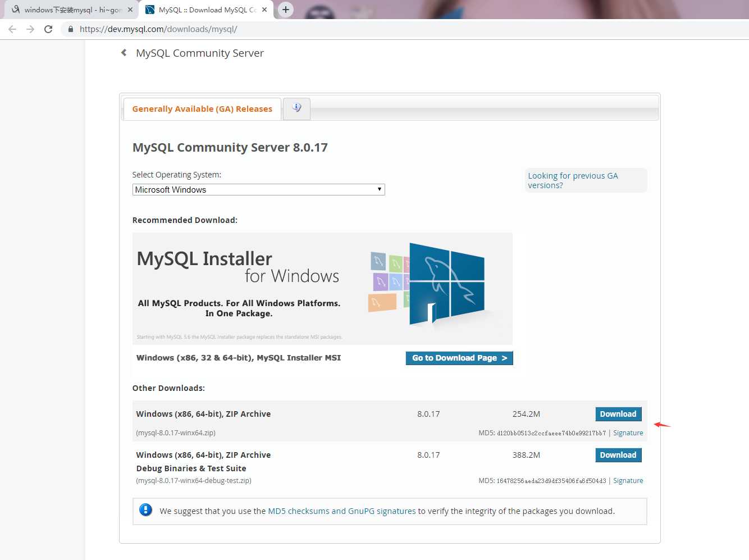Open the information icon tab
The image size is (749, 560).
pyautogui.click(x=296, y=108)
